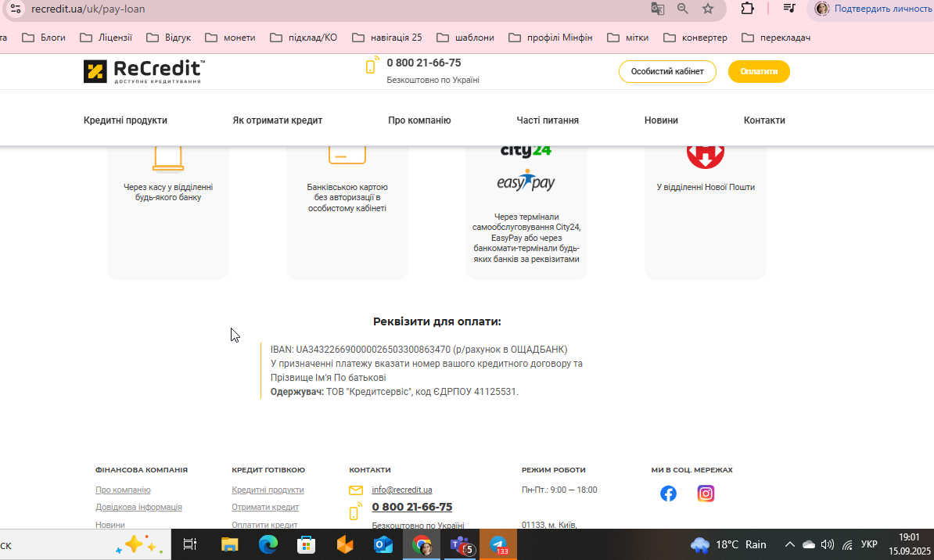934x560 pixels.
Task: Open the volume control in system tray
Action: (828, 544)
